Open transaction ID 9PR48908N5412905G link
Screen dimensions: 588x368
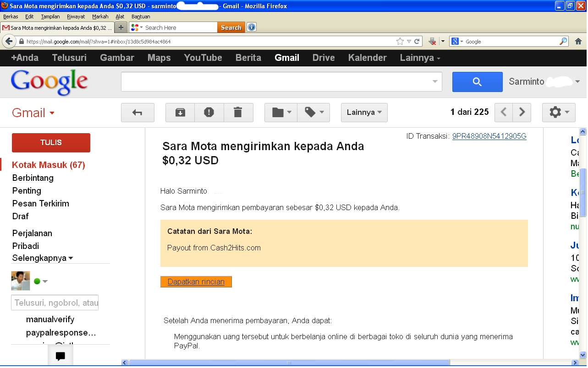[x=489, y=136]
